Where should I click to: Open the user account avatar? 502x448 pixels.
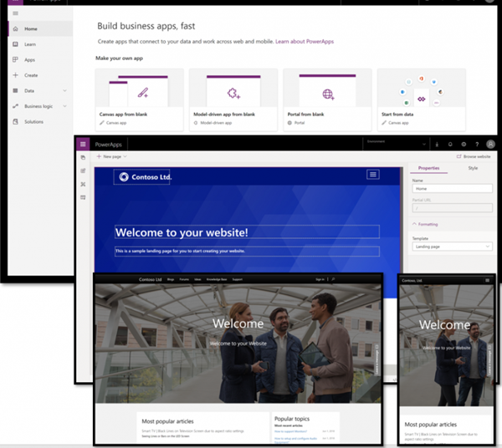pos(490,145)
